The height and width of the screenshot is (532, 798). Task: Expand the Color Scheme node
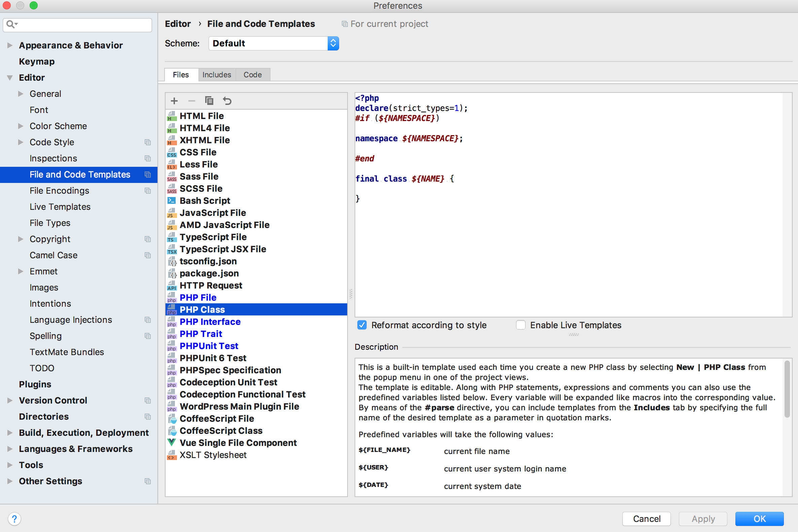[x=21, y=126]
